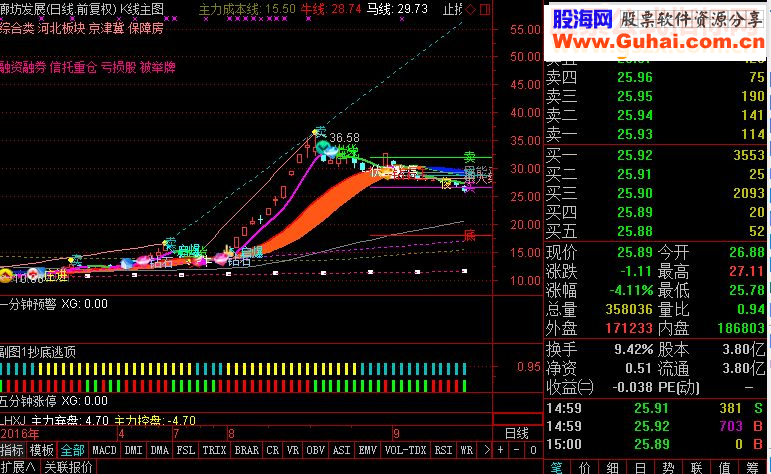Image resolution: width=771 pixels, height=474 pixels.
Task: Expand the 扩展 panel toggle
Action: [x=19, y=467]
